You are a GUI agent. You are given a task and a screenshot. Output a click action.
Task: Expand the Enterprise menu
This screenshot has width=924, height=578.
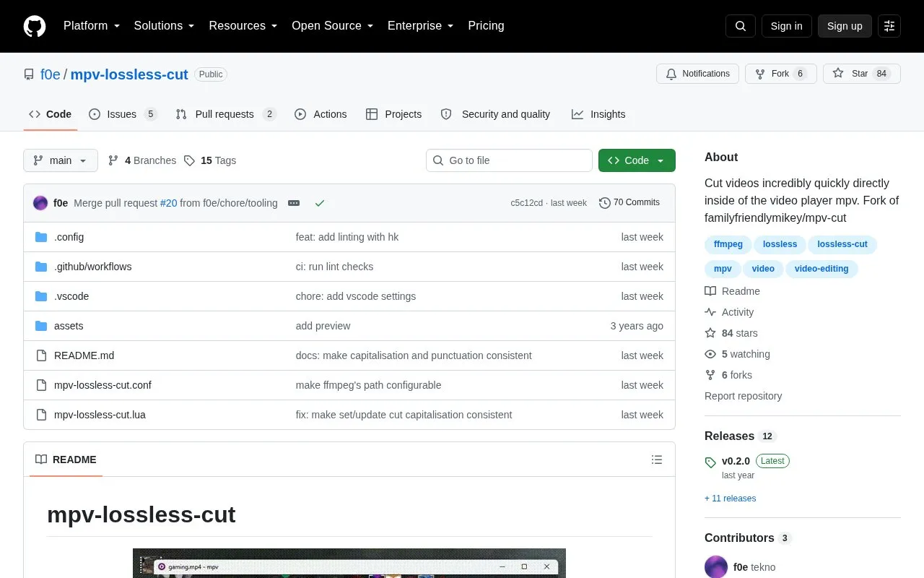(x=421, y=26)
